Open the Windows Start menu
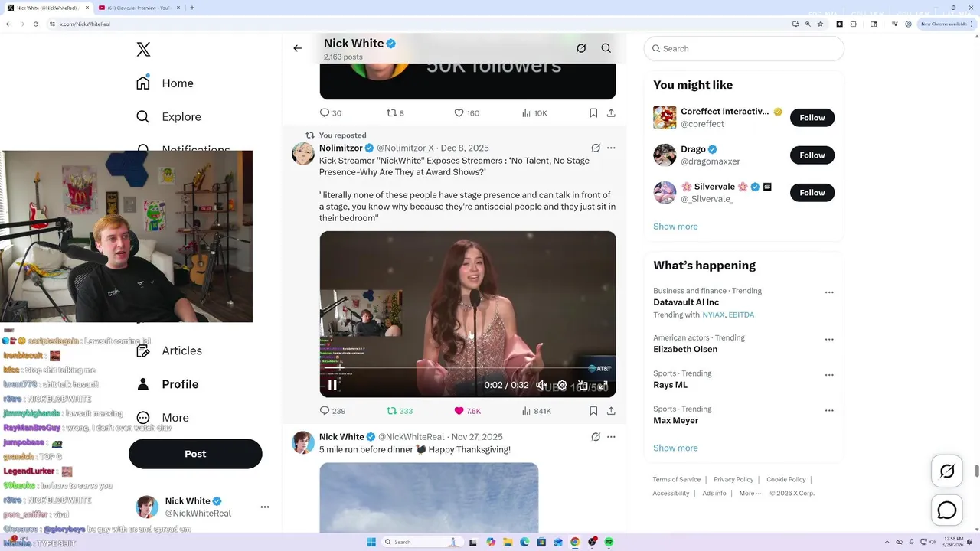 coord(371,542)
